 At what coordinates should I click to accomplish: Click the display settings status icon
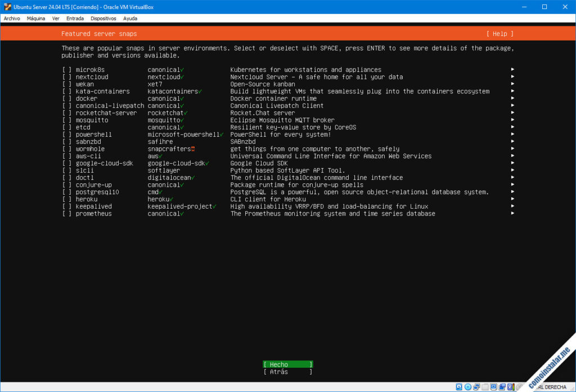tap(493, 387)
